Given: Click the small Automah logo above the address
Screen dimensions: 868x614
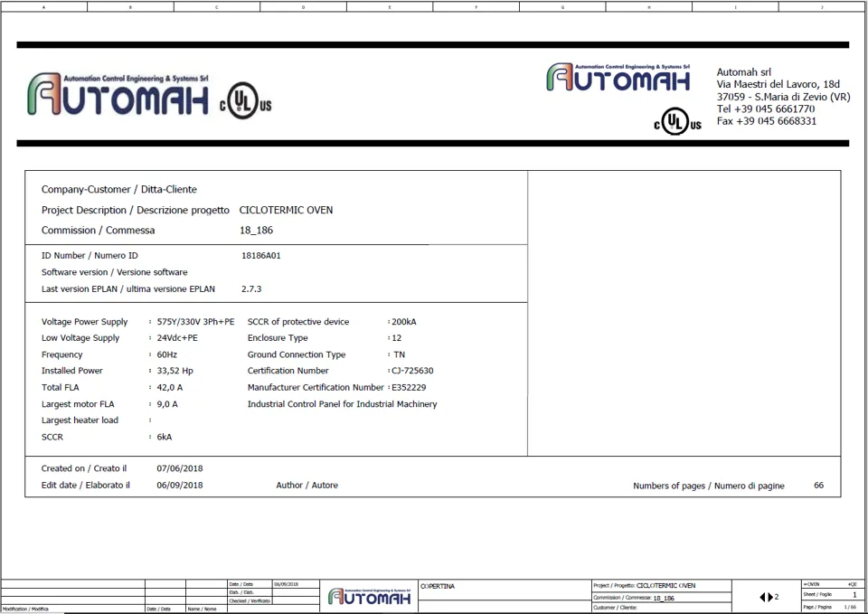Looking at the screenshot, I should [x=618, y=77].
